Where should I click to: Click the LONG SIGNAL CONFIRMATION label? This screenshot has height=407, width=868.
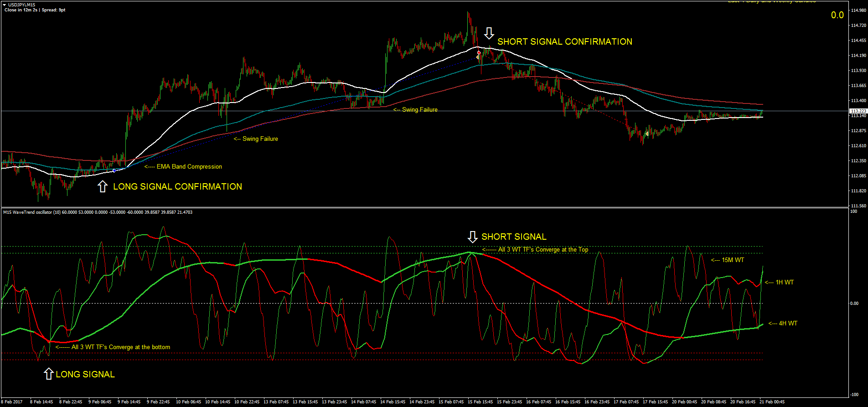178,186
